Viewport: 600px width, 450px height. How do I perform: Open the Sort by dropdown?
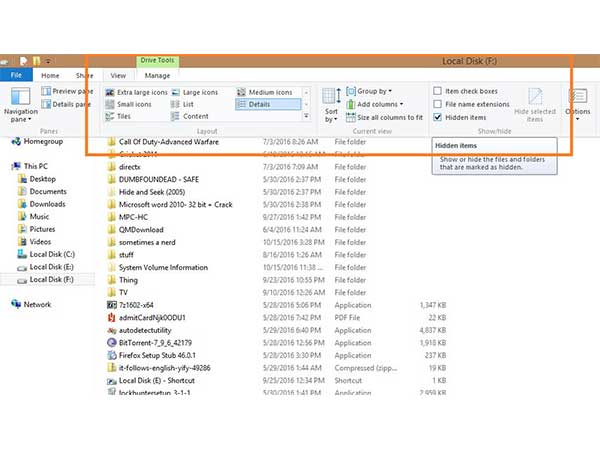(x=330, y=105)
